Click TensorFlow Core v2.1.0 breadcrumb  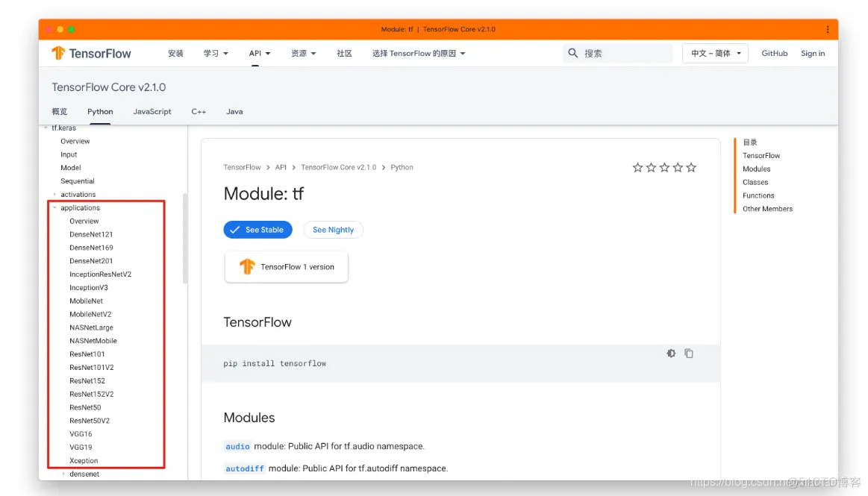point(339,168)
